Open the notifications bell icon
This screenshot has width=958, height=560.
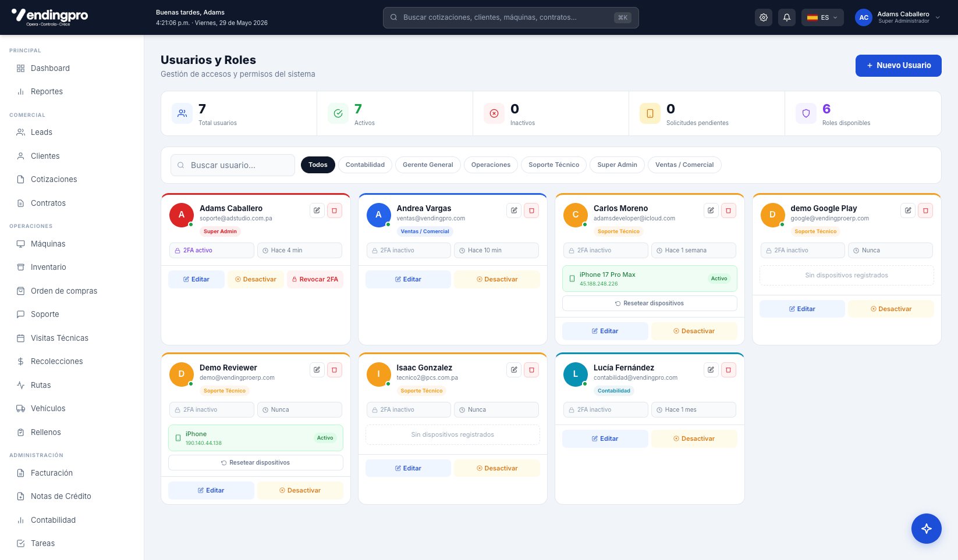click(787, 17)
